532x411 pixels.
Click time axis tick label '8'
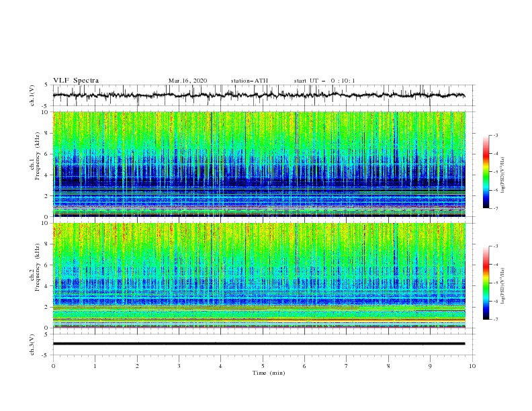pos(388,366)
